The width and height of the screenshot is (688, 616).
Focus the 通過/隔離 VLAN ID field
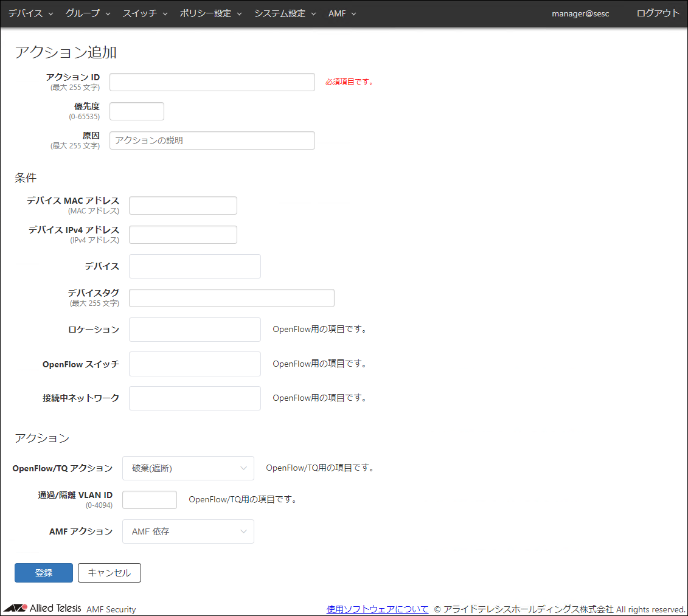click(x=150, y=500)
